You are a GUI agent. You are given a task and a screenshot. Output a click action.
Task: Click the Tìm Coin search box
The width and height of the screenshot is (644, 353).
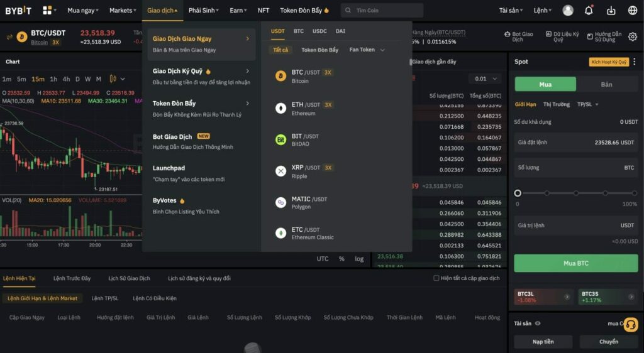382,10
